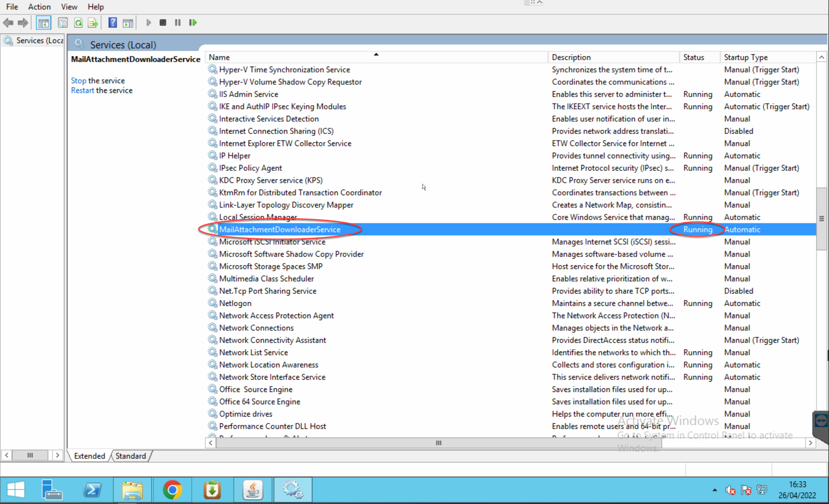Click the Stop the service link
The height and width of the screenshot is (504, 829).
tap(79, 81)
